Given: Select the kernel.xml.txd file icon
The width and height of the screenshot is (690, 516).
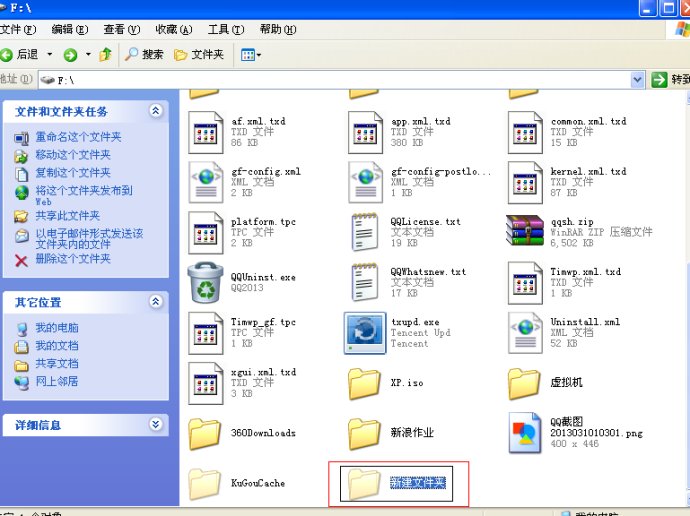Looking at the screenshot, I should 525,183.
